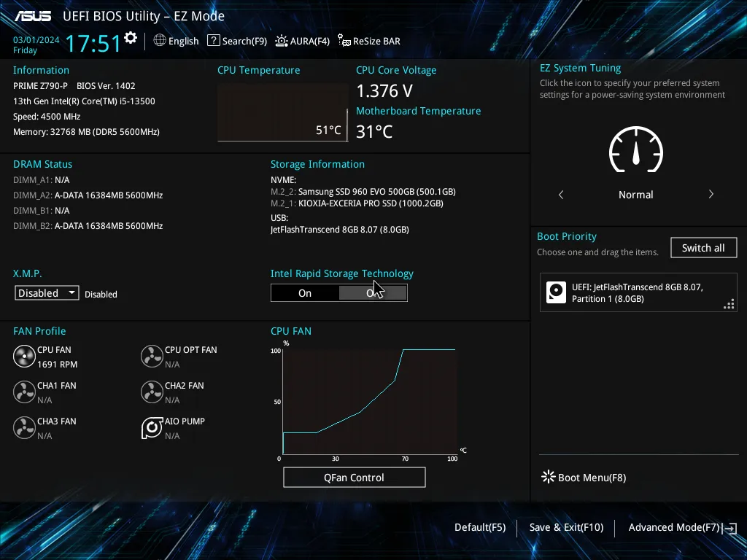
Task: Open the X.M.P. Disabled dropdown
Action: [47, 293]
